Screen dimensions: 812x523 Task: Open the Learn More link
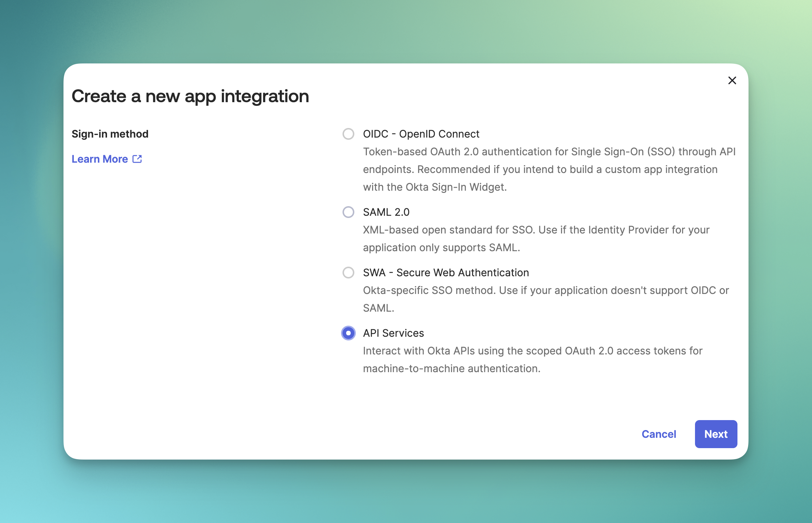pyautogui.click(x=100, y=159)
